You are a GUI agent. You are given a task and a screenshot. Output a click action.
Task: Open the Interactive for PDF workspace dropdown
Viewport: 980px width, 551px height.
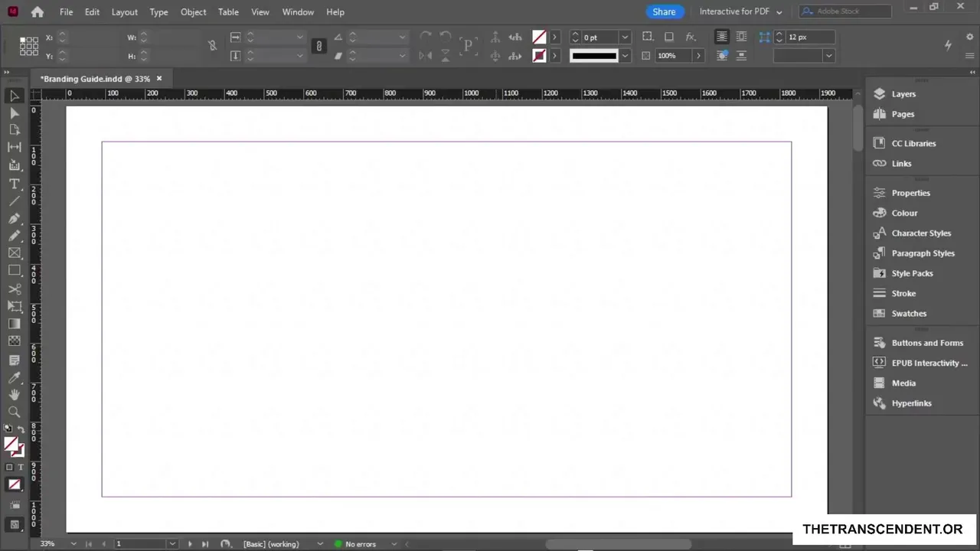[x=741, y=11]
